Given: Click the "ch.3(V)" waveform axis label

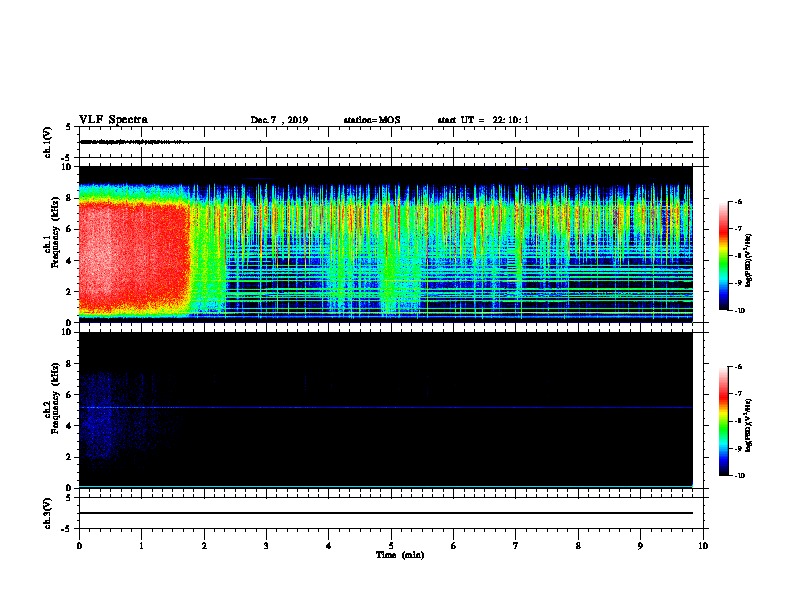Looking at the screenshot, I should tap(48, 513).
